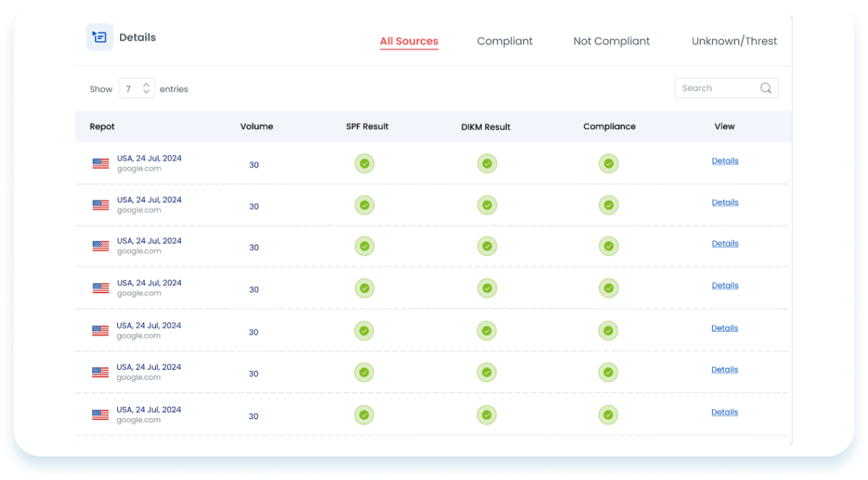This screenshot has height=480, width=868.
Task: Click last row Compliance checkmark icon
Action: click(x=608, y=415)
